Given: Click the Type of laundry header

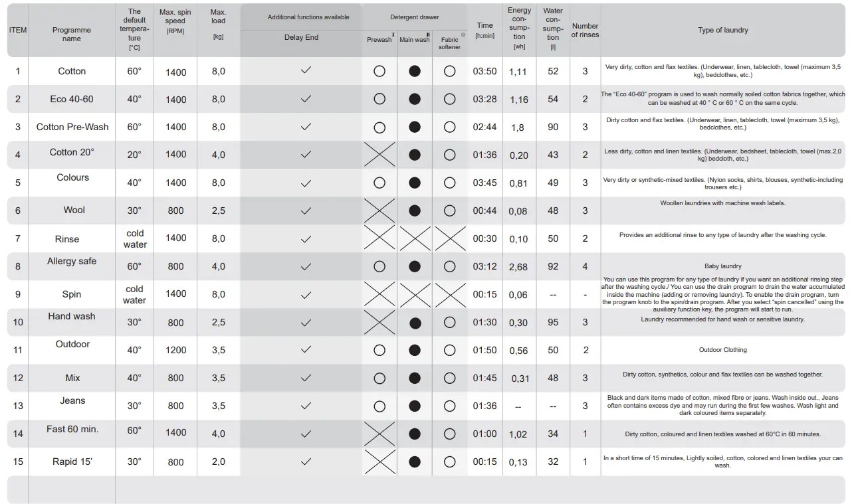Looking at the screenshot, I should point(723,30).
